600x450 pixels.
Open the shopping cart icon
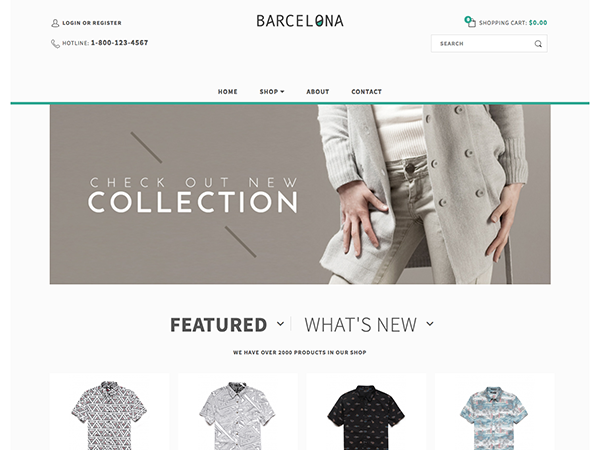tap(470, 21)
